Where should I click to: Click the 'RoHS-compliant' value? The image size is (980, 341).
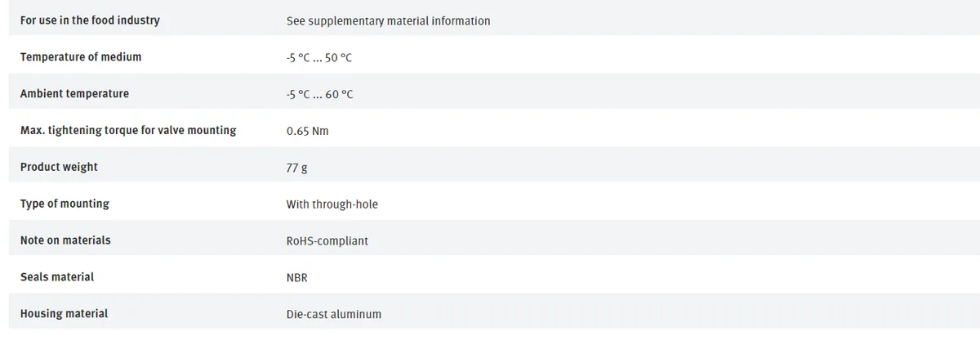point(327,241)
